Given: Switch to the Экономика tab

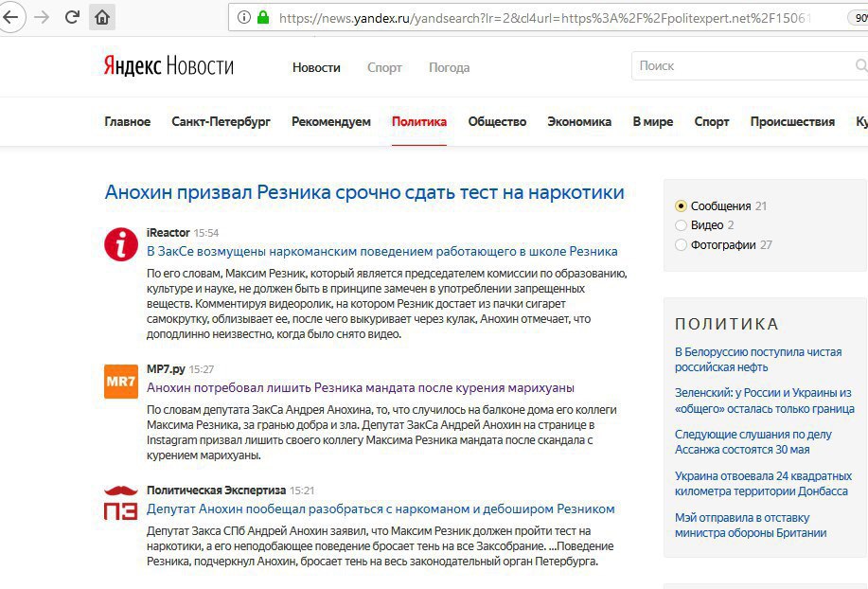Looking at the screenshot, I should point(579,122).
